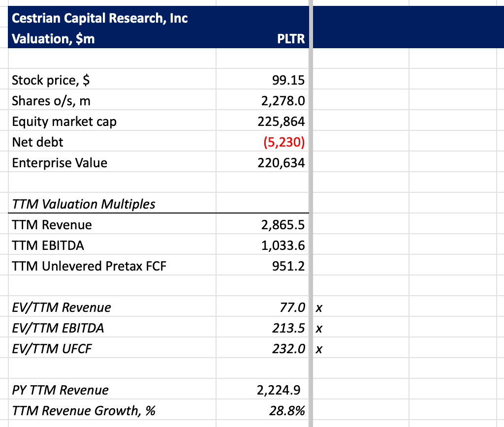This screenshot has height=427, width=504.
Task: Select the 'Cestrian Capital Research, Inc' header cell
Action: click(x=99, y=18)
